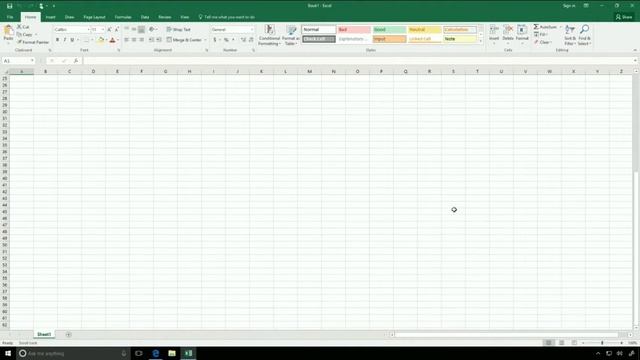This screenshot has height=360, width=640.
Task: Decrease font size with the smaller A icon
Action: (117, 29)
